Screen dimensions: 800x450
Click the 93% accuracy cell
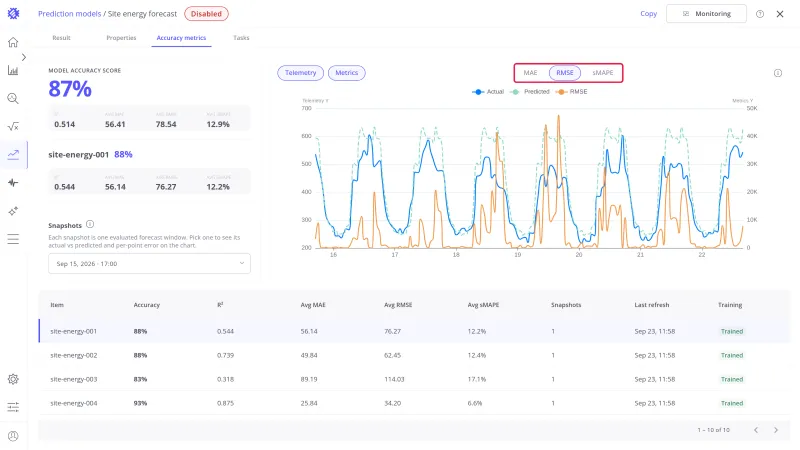(140, 403)
